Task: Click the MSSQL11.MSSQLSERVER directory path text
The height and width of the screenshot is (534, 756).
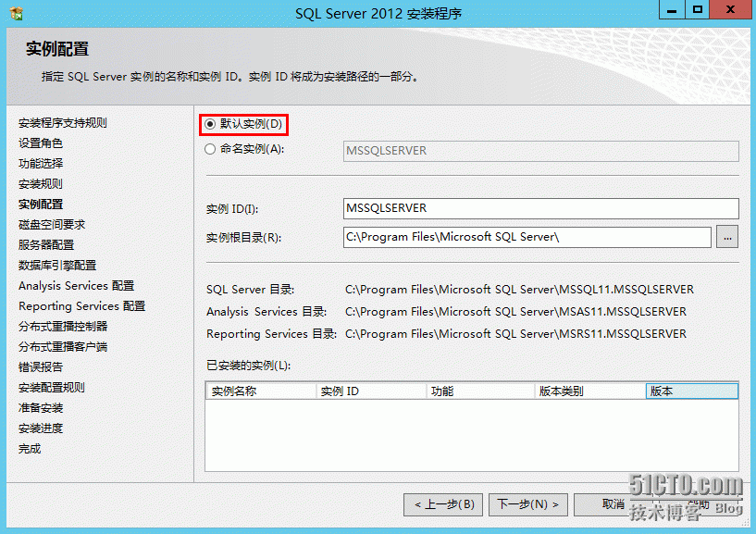Action: point(519,290)
